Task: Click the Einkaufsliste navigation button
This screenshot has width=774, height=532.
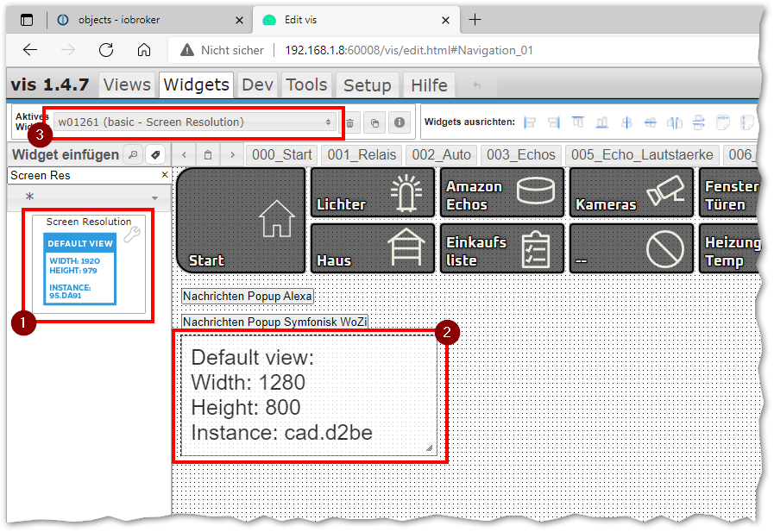Action: click(502, 249)
